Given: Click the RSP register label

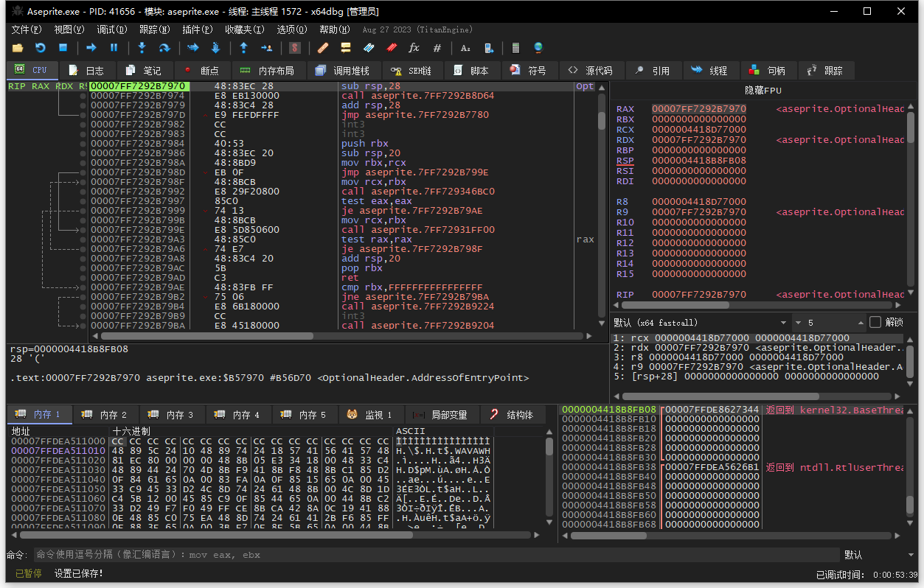Looking at the screenshot, I should click(x=625, y=160).
